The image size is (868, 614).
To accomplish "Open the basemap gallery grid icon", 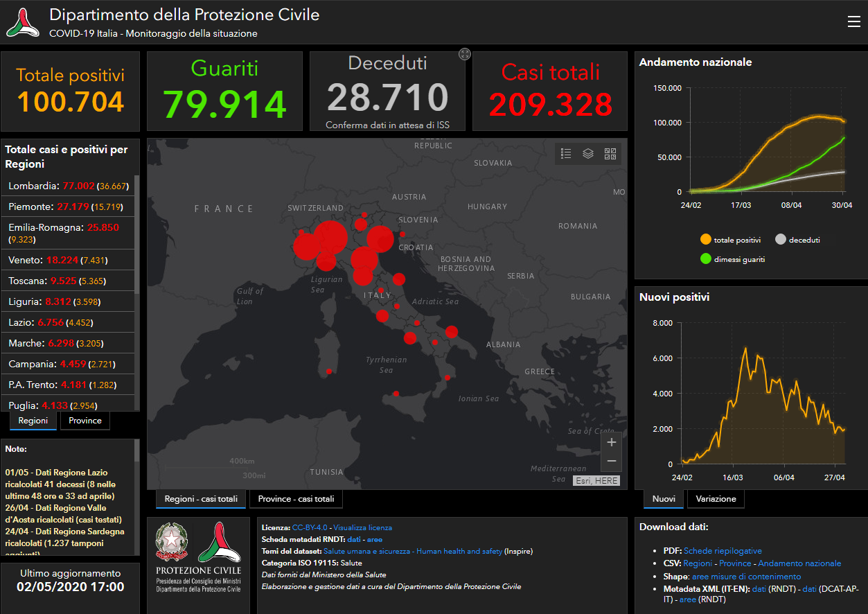I will [610, 154].
